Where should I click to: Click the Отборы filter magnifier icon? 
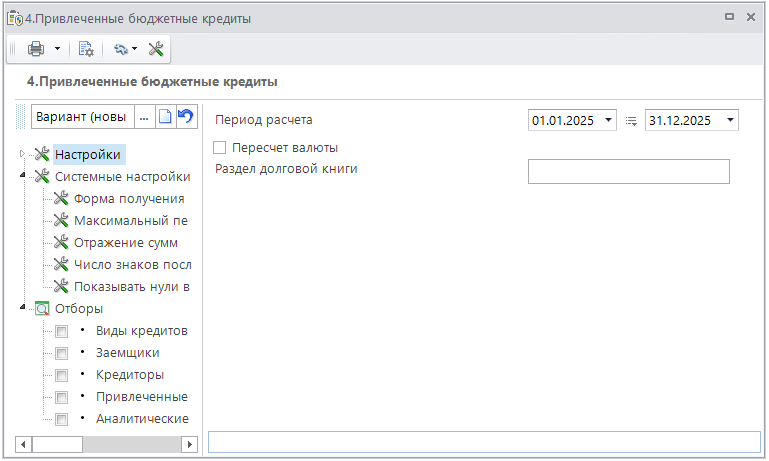tap(42, 309)
